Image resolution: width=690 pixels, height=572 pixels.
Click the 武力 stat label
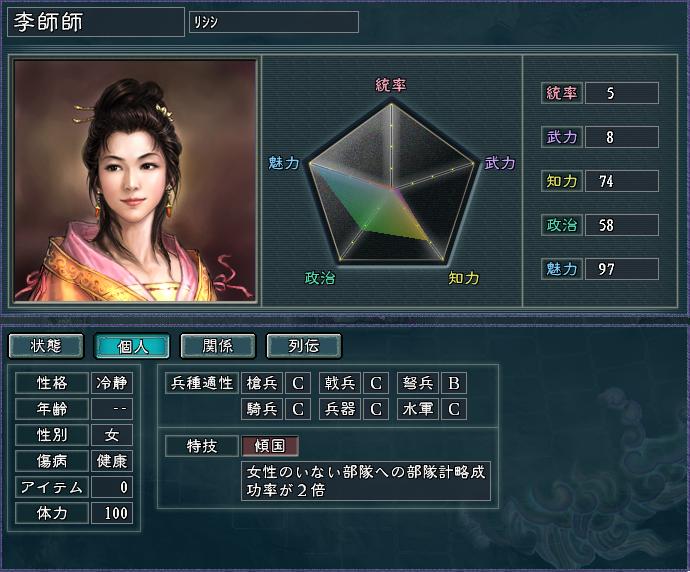tap(562, 137)
